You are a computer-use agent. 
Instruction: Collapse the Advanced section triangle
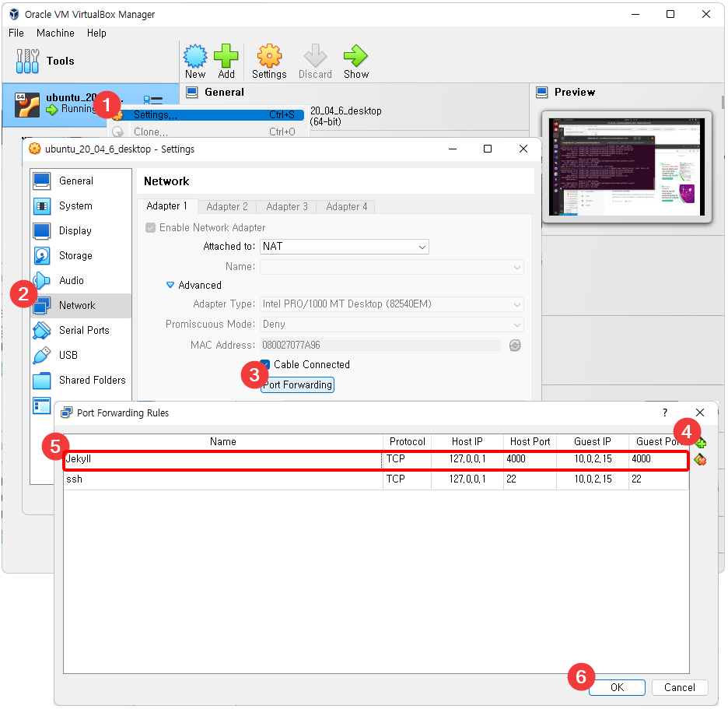(x=170, y=285)
